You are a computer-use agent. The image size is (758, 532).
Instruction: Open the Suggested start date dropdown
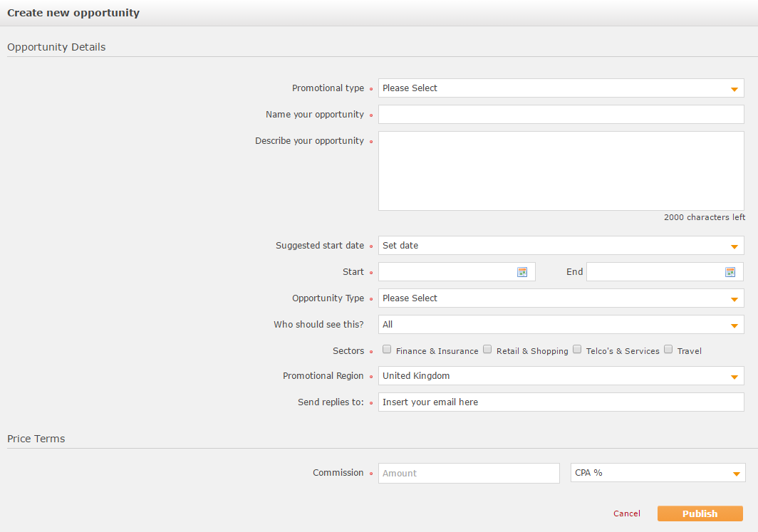pyautogui.click(x=561, y=246)
